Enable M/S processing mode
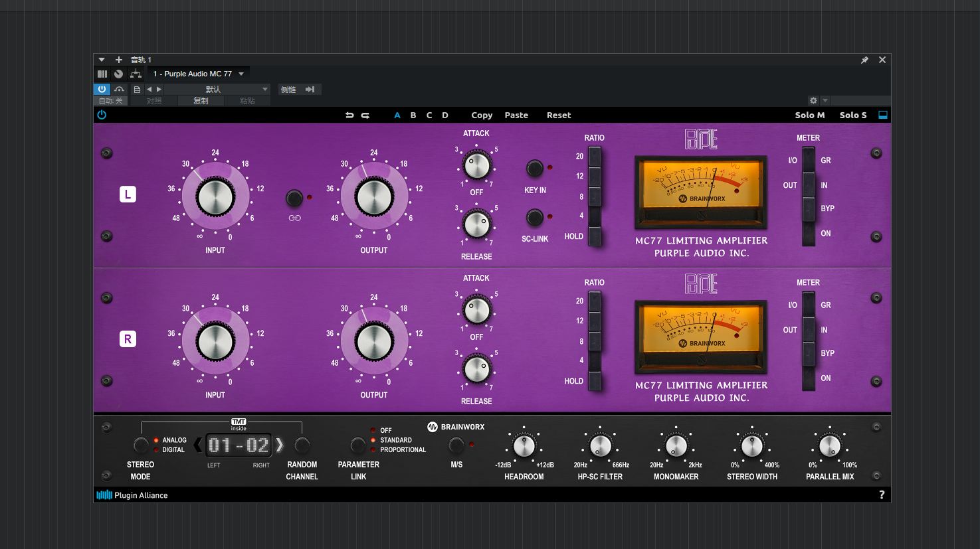 coord(456,445)
